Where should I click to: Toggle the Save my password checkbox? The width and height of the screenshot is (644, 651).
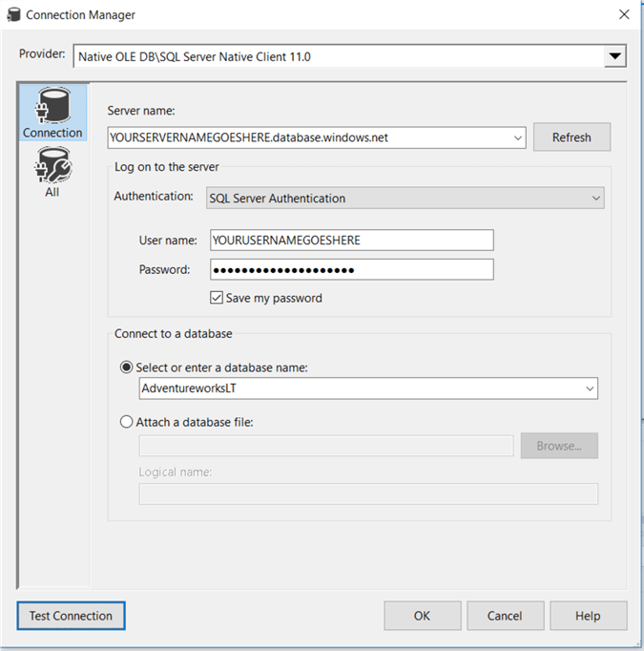(x=217, y=298)
